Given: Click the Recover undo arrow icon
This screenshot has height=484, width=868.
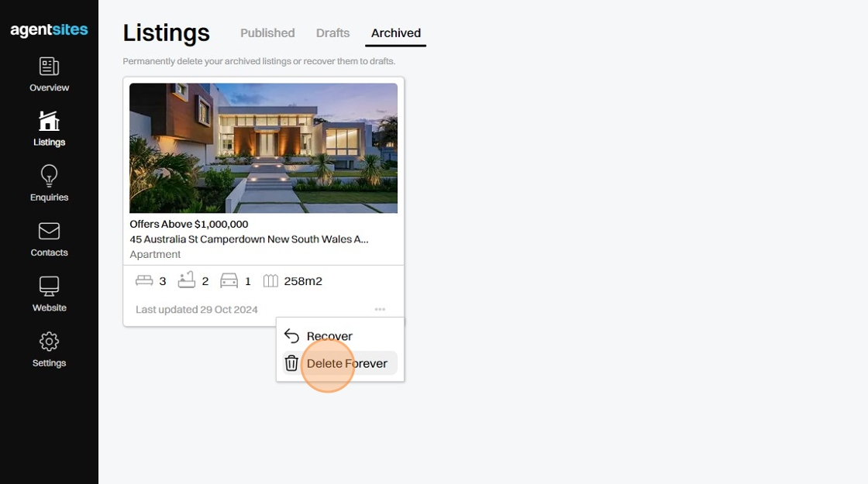Looking at the screenshot, I should point(291,336).
